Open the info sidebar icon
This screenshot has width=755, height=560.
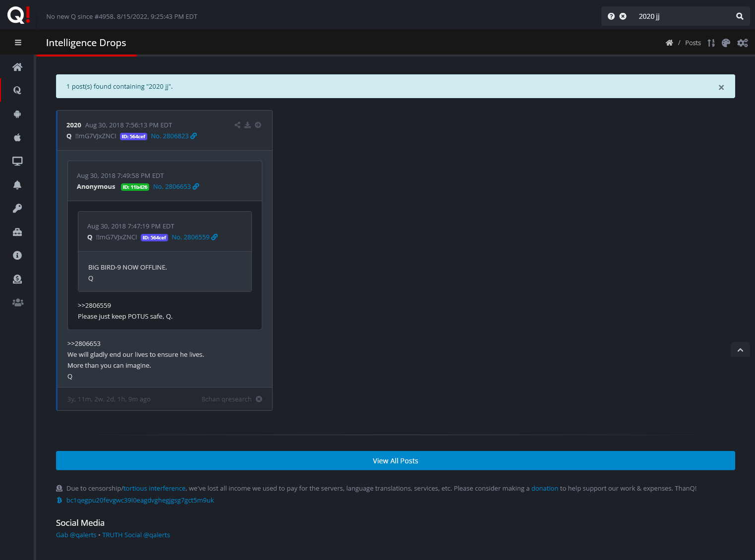point(17,255)
